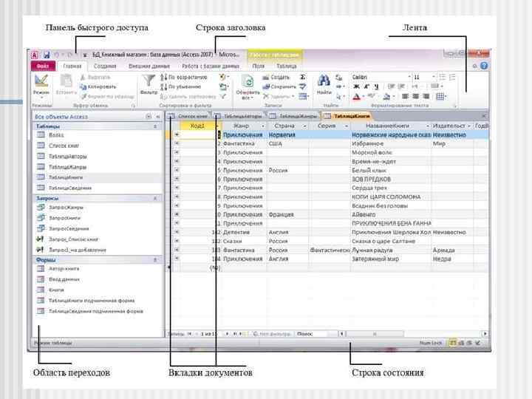The image size is (532, 399).
Task: Click the bold Ж formatting icon
Action: (x=356, y=87)
